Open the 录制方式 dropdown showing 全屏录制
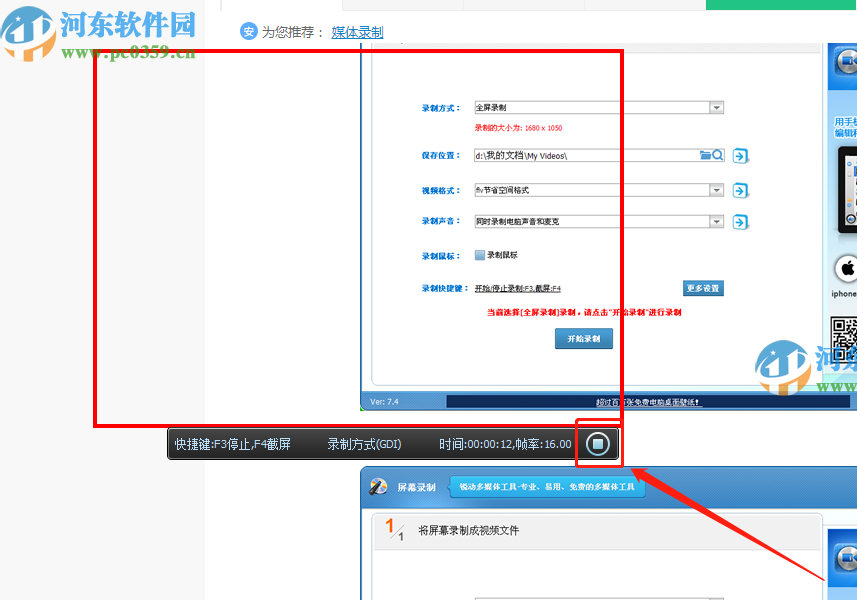 point(715,107)
